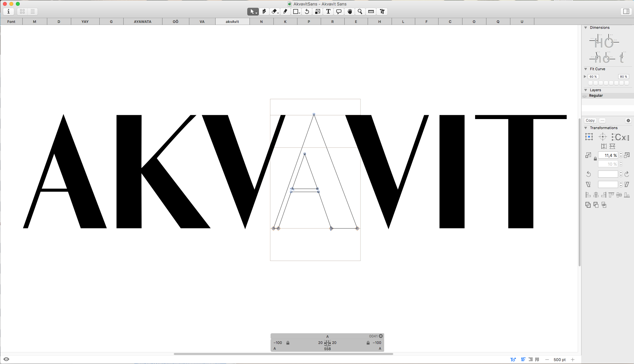Flip selection horizontally in Transformations
Viewport: 634px width, 364px height.
[604, 146]
